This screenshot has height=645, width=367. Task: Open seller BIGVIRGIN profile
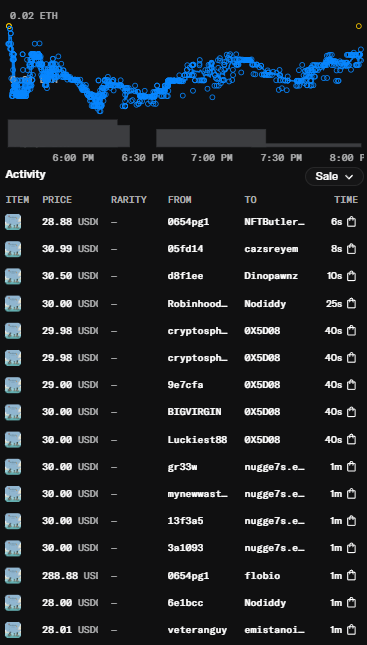195,412
